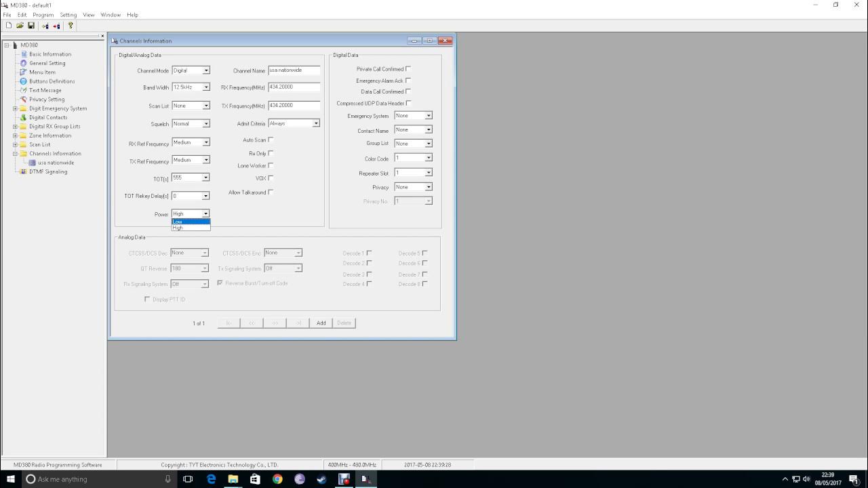Toggle Compressed UDP Data Header checkbox
This screenshot has width=868, height=488.
pyautogui.click(x=408, y=103)
